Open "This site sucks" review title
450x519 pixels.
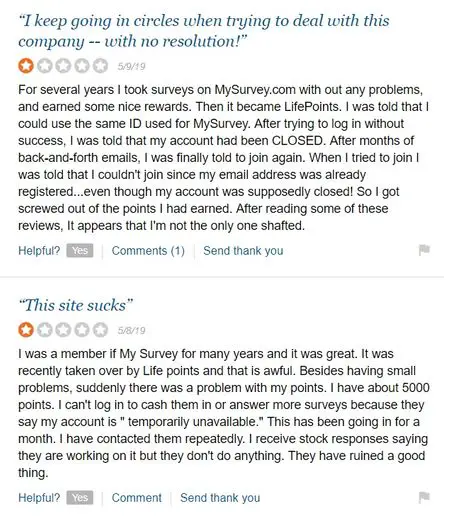(76, 305)
